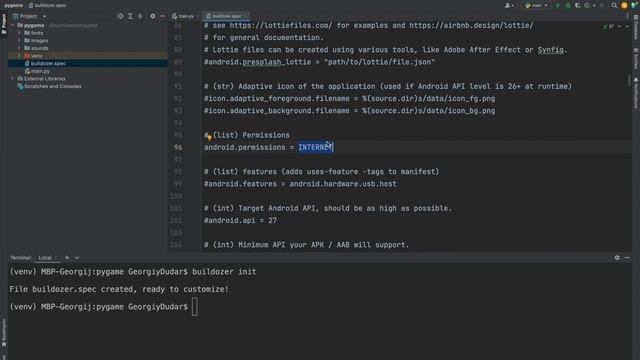Screen dimensions: 640x360
Task: Click line number 96 in the gutter
Action: [x=178, y=147]
